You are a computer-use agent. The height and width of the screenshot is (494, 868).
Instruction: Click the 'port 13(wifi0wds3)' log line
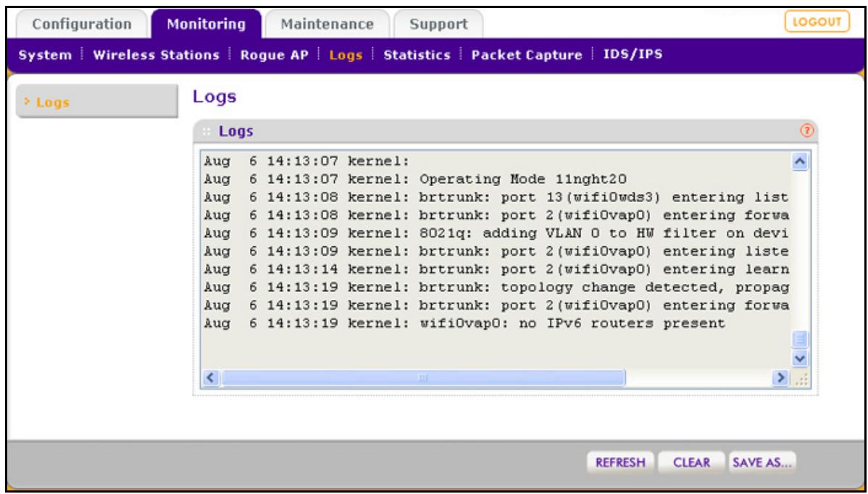(496, 198)
